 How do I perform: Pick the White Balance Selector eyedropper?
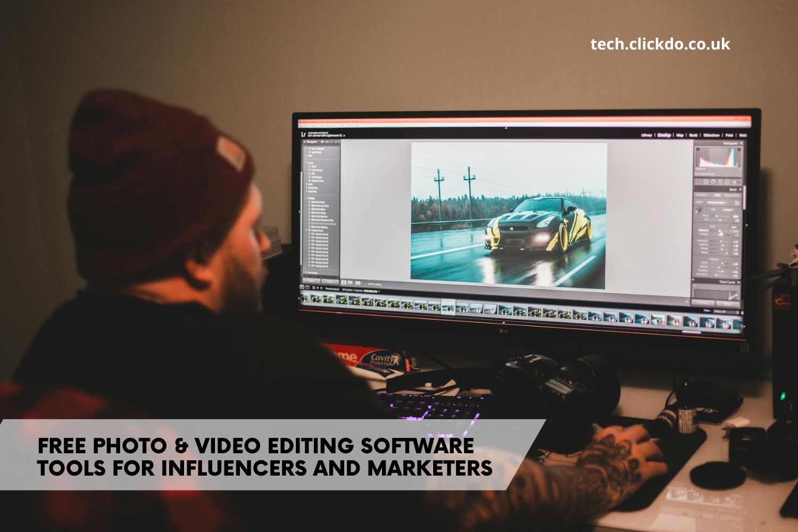(x=699, y=211)
